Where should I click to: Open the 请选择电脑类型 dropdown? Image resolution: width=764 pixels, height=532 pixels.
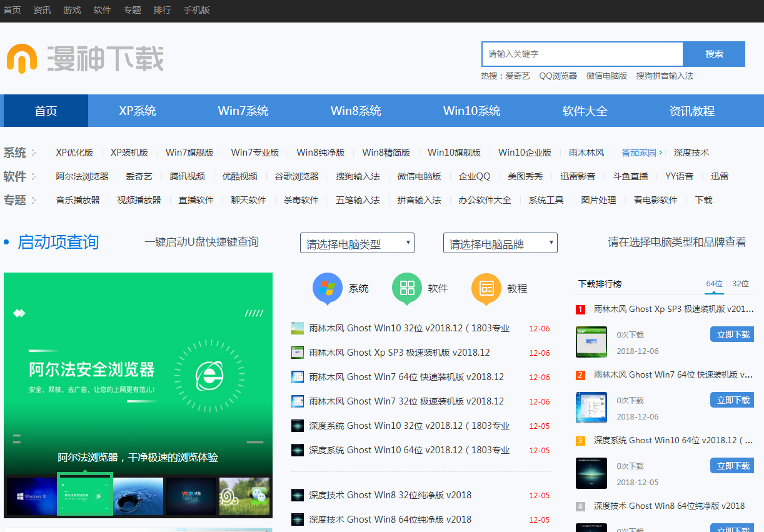point(357,243)
